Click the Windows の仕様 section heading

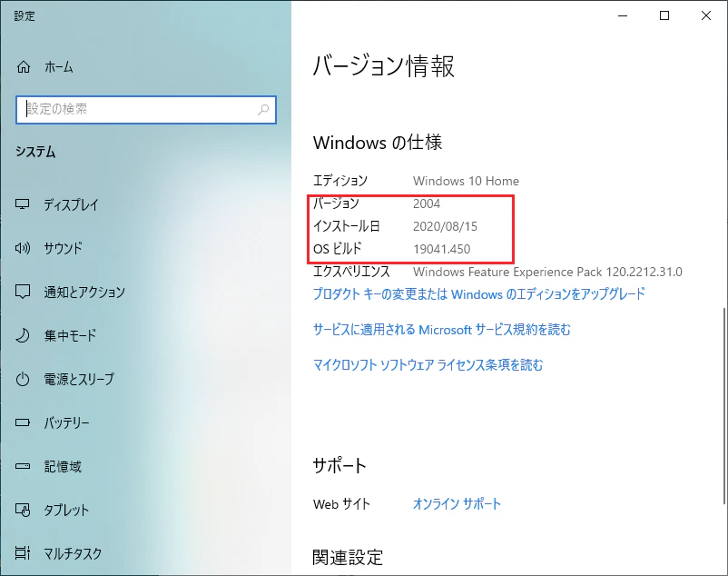click(378, 142)
